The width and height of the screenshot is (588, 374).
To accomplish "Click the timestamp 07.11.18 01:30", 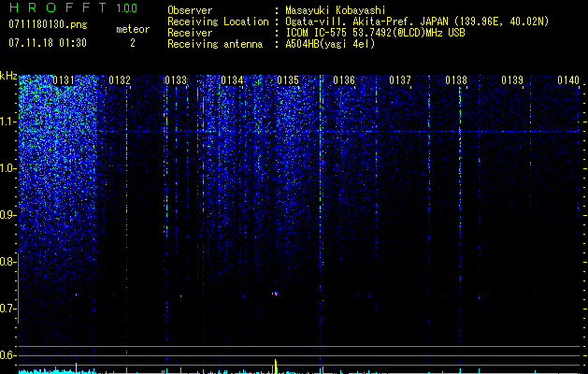I will pos(48,43).
